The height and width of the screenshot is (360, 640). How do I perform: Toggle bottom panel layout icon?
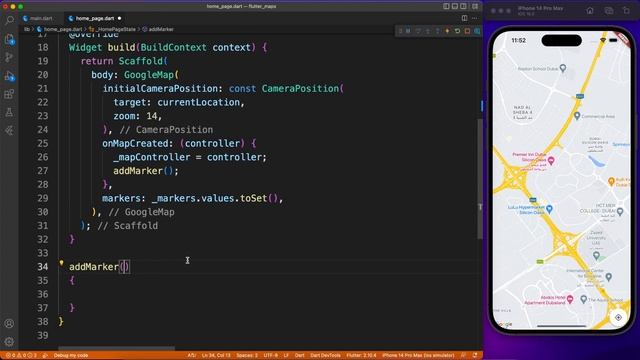coord(455,6)
